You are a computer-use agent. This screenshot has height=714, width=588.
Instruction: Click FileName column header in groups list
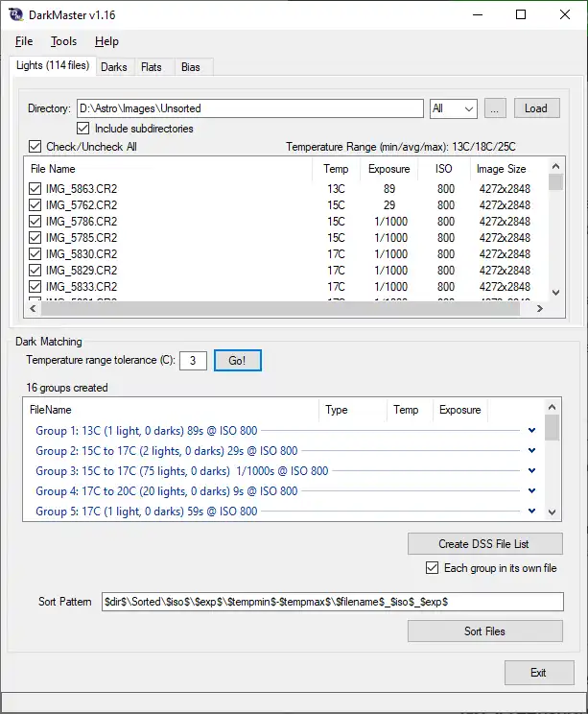[x=171, y=410]
